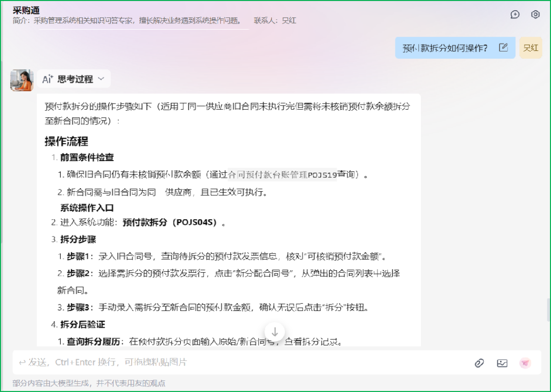Click the paperclip attachment icon

[x=479, y=363]
